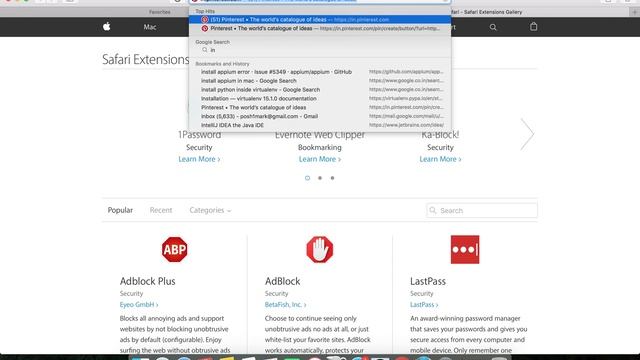
Task: Select the second carousel page dot
Action: click(320, 178)
